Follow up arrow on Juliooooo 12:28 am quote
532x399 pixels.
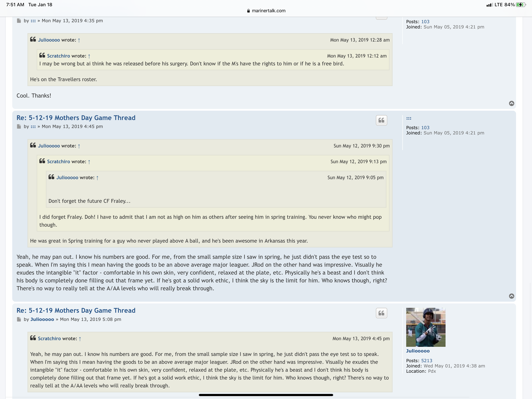(79, 40)
